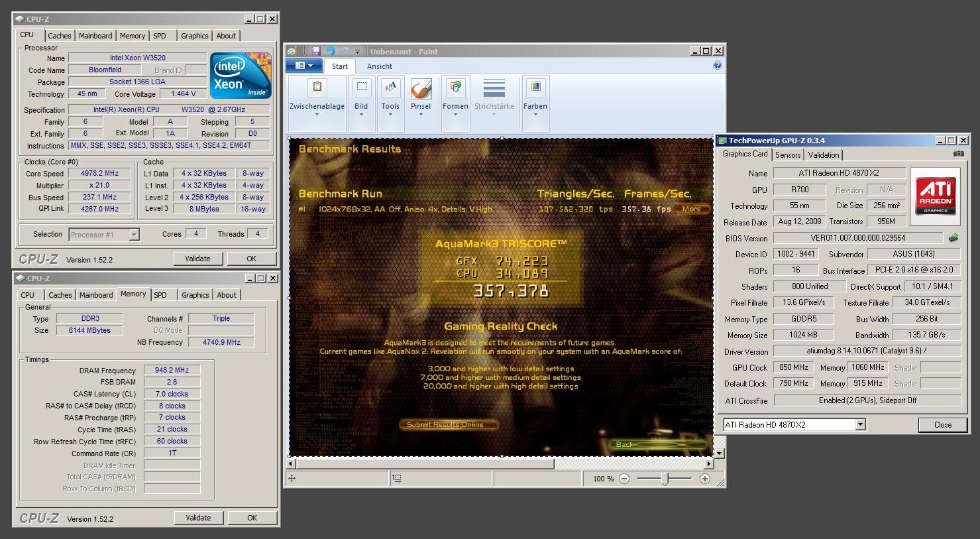Click the Name field showing Intel Xeon W3520
The image size is (980, 539).
[x=138, y=58]
